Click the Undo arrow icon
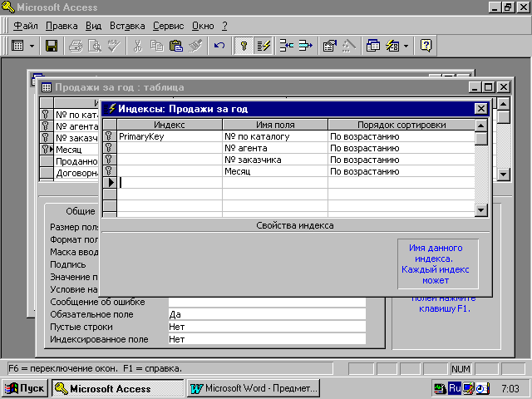The height and width of the screenshot is (399, 532). [219, 46]
